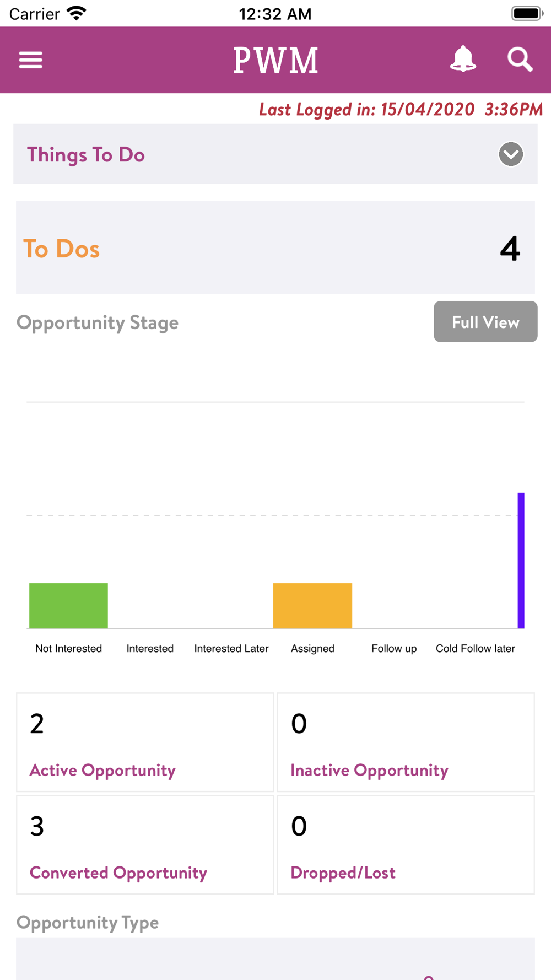Tap the Interested Later axis label
The height and width of the screenshot is (980, 551).
[231, 649]
